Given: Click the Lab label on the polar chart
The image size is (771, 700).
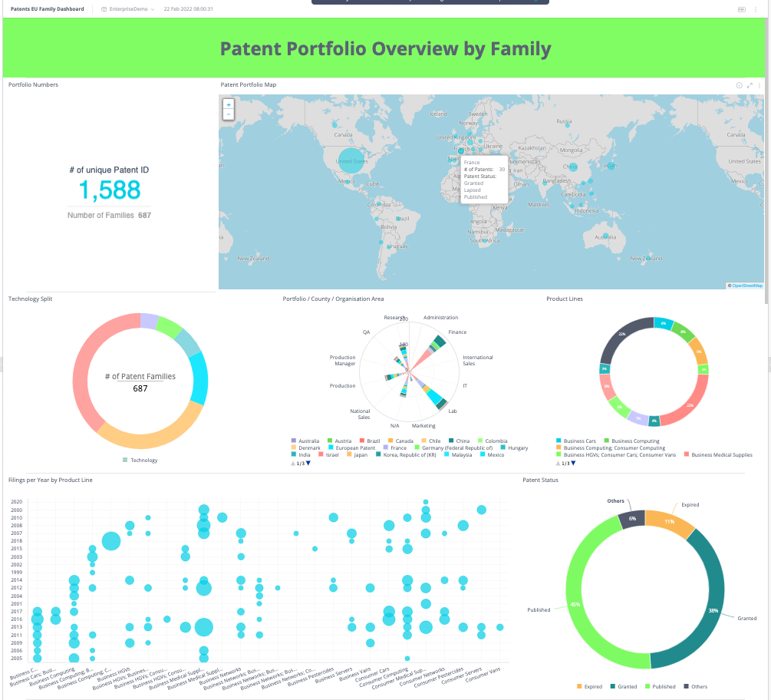Looking at the screenshot, I should [x=453, y=411].
